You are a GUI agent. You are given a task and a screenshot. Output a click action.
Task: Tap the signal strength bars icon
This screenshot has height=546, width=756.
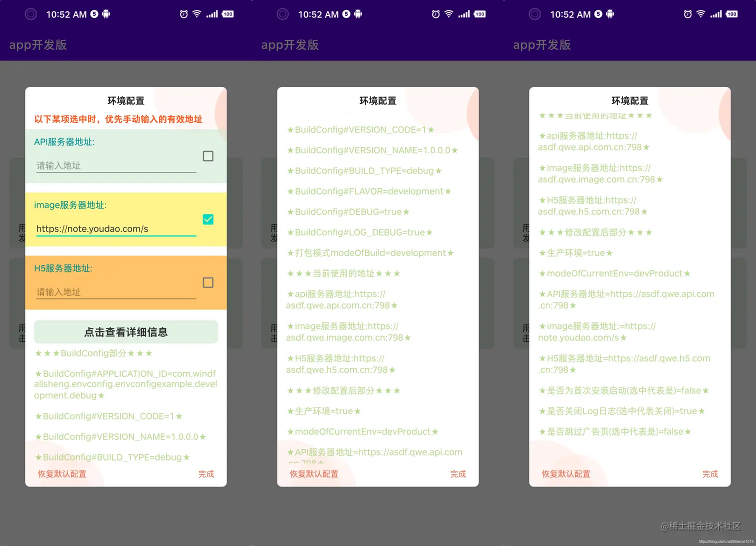[x=212, y=14]
